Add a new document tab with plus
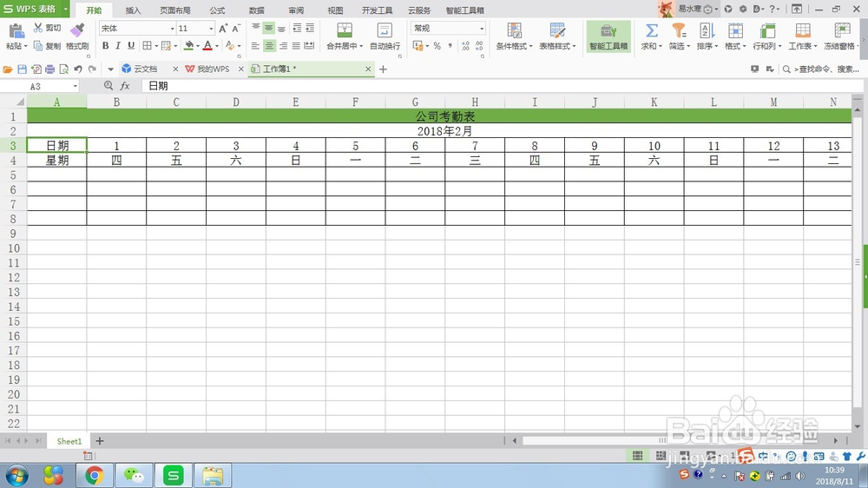Image resolution: width=868 pixels, height=488 pixels. [383, 69]
